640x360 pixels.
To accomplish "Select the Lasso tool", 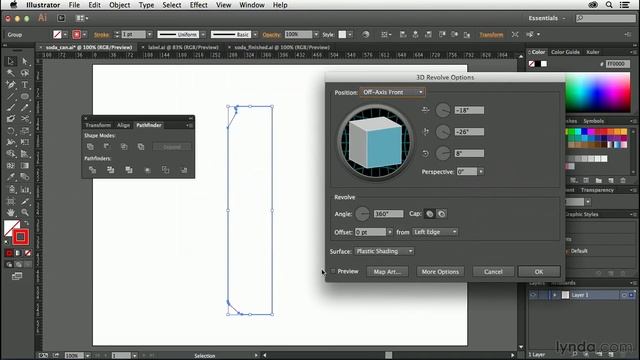I will click(x=25, y=73).
